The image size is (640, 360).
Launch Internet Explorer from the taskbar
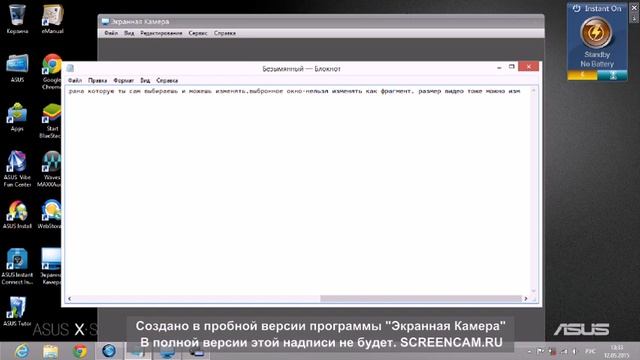pos(22,351)
